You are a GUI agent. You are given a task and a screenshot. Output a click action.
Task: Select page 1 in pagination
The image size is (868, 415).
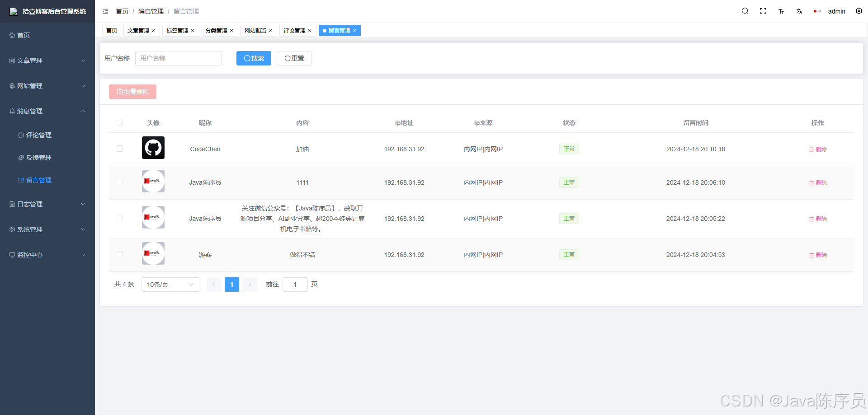point(232,284)
